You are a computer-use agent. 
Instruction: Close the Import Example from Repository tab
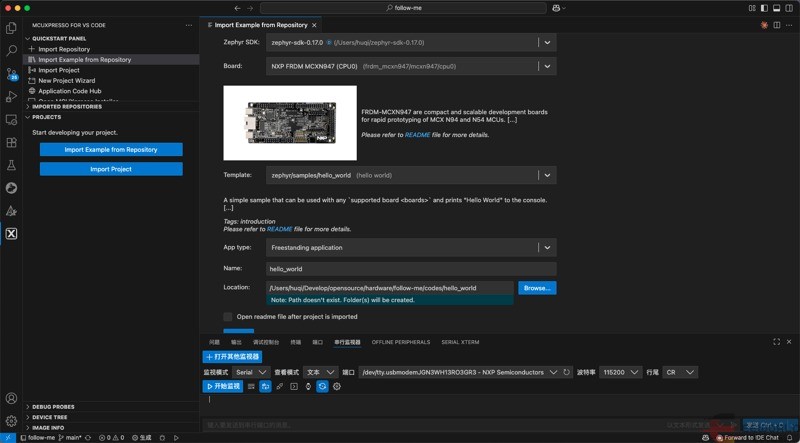point(314,25)
